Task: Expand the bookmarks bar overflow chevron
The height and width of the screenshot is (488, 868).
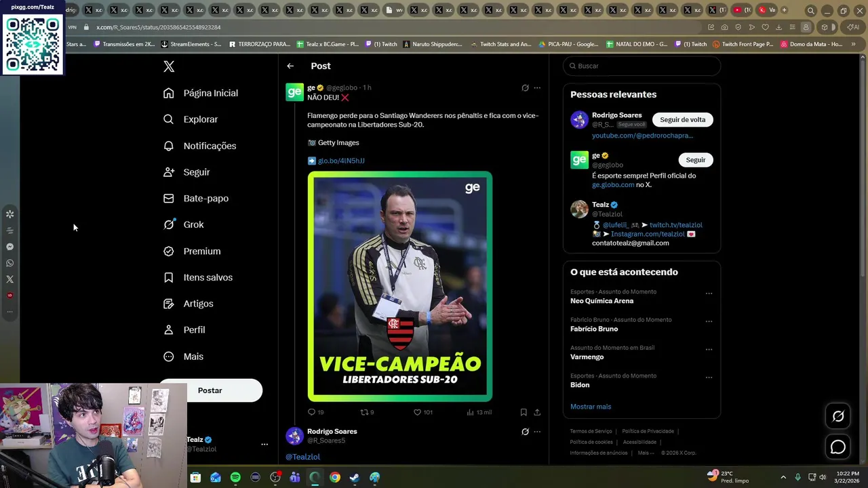Action: (854, 44)
